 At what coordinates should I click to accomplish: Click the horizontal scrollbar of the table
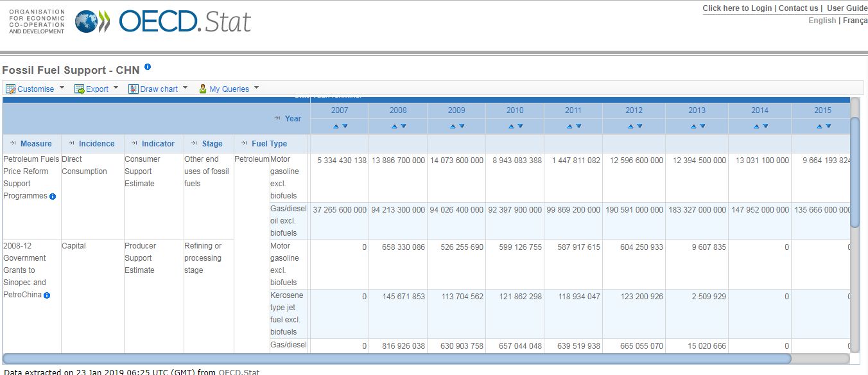397,359
